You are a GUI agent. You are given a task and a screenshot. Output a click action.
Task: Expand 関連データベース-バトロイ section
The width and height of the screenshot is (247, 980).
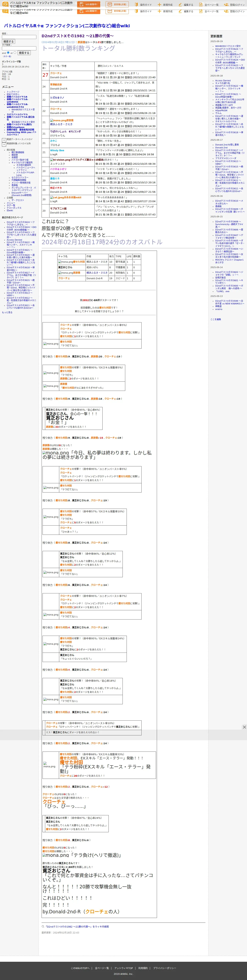(4, 140)
